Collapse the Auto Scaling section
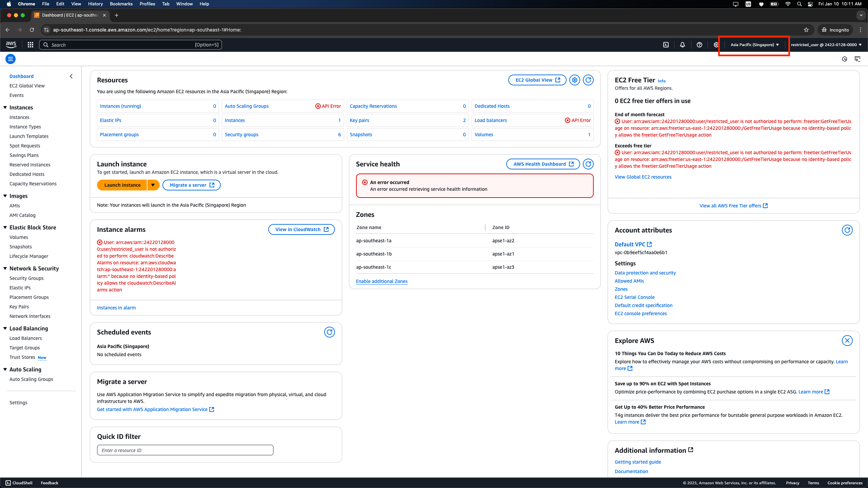Image resolution: width=868 pixels, height=488 pixels. (5, 369)
